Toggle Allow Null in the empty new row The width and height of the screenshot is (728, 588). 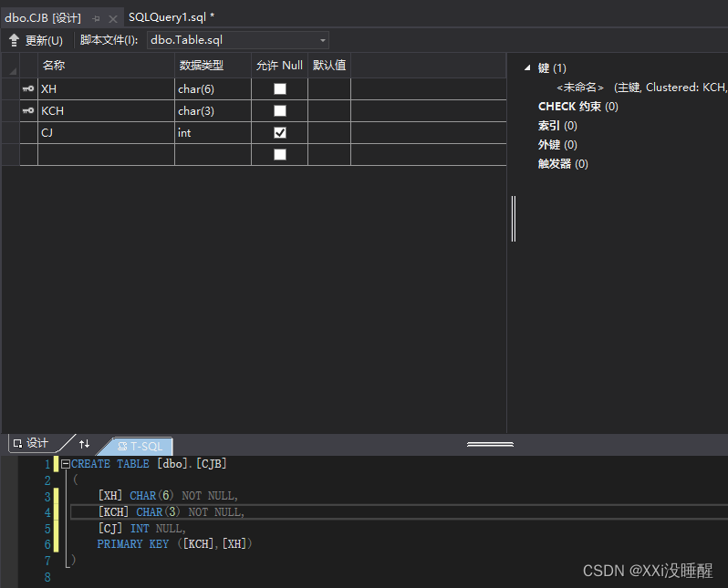(x=279, y=155)
